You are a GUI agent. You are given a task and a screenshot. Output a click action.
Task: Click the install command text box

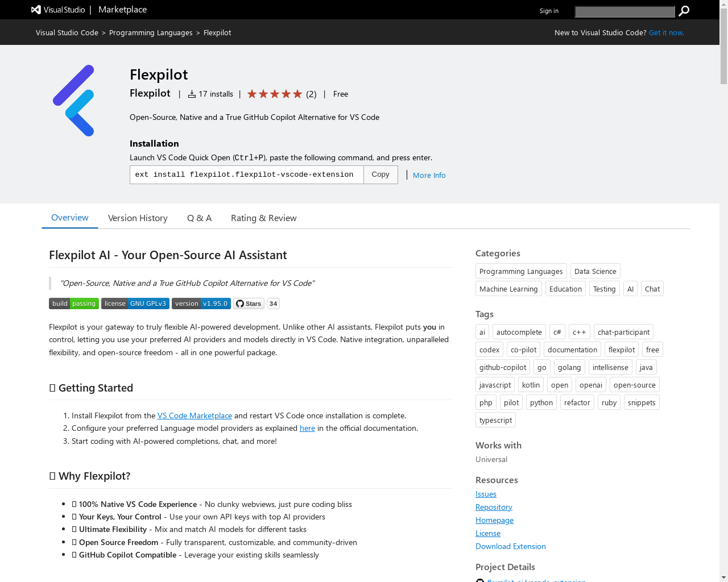pos(246,174)
